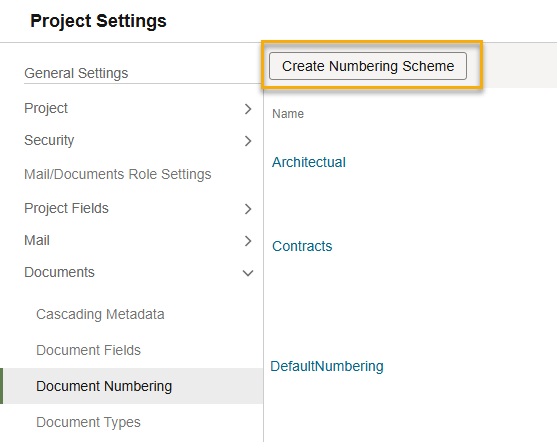This screenshot has height=442, width=557.
Task: Click the Project menu label
Action: [46, 108]
